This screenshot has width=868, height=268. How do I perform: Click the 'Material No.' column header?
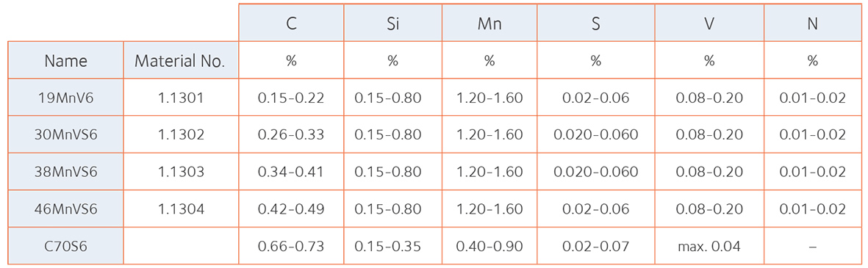point(181,60)
